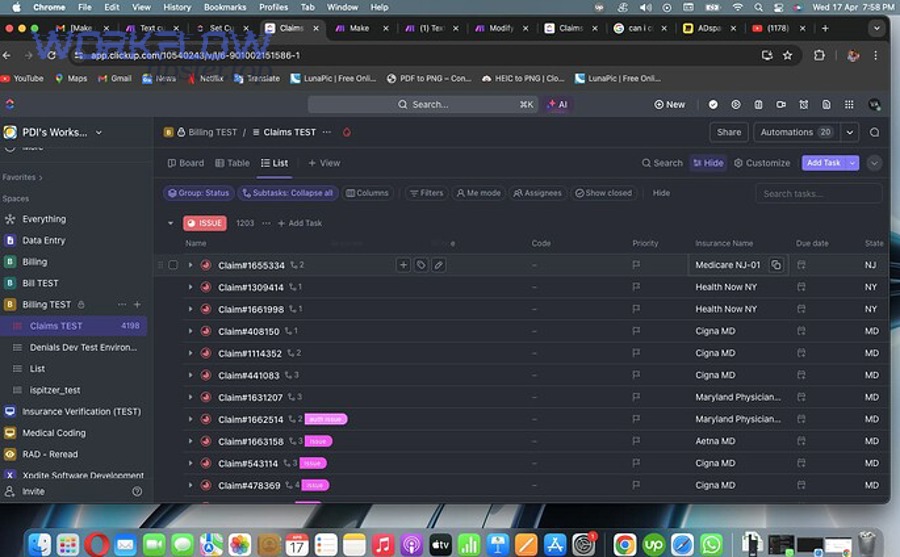The width and height of the screenshot is (900, 557).
Task: Toggle Me mode filter
Action: [x=479, y=193]
